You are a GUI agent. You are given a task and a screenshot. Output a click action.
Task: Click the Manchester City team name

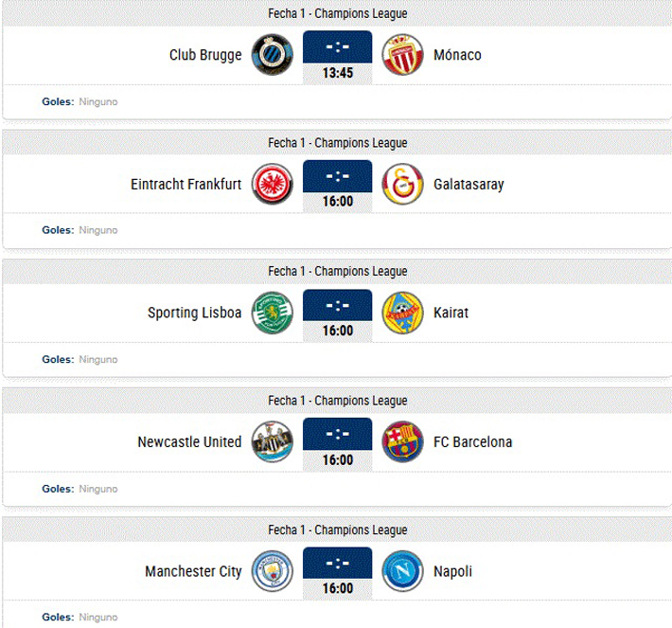click(x=193, y=572)
